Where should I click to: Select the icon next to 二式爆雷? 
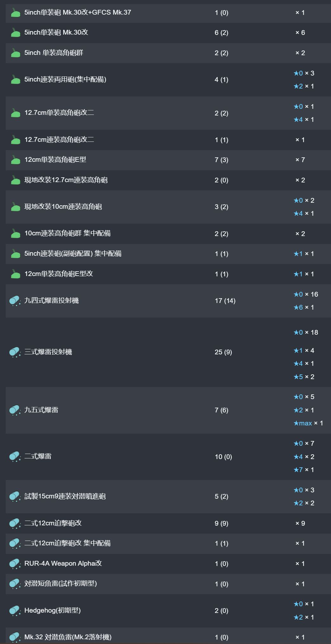[x=15, y=457]
